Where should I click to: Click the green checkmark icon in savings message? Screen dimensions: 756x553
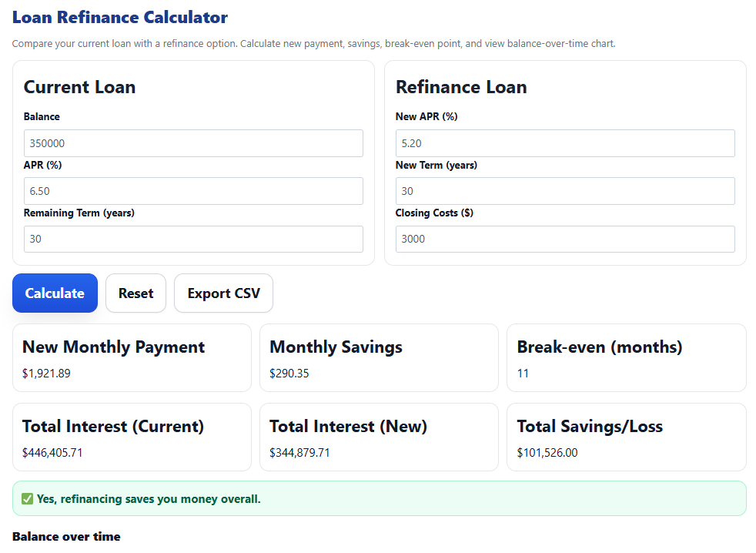coord(28,498)
